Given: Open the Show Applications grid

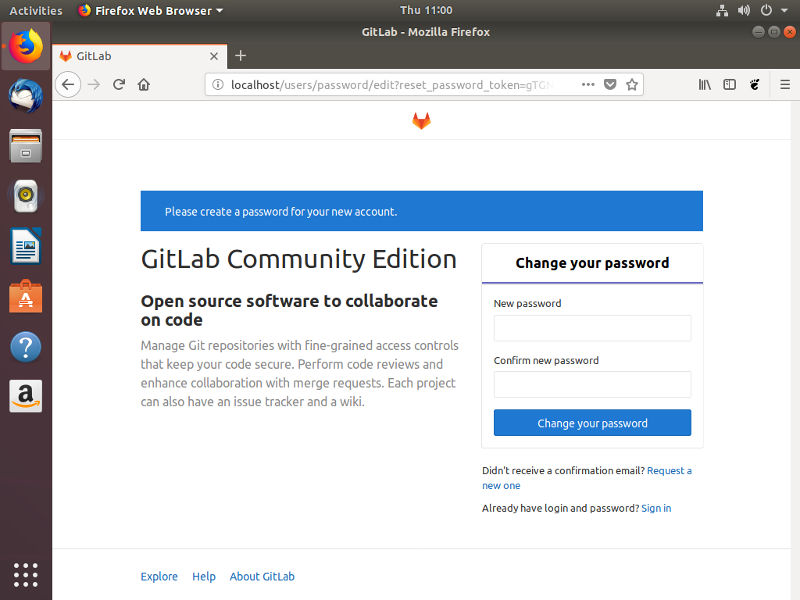Looking at the screenshot, I should click(x=25, y=574).
